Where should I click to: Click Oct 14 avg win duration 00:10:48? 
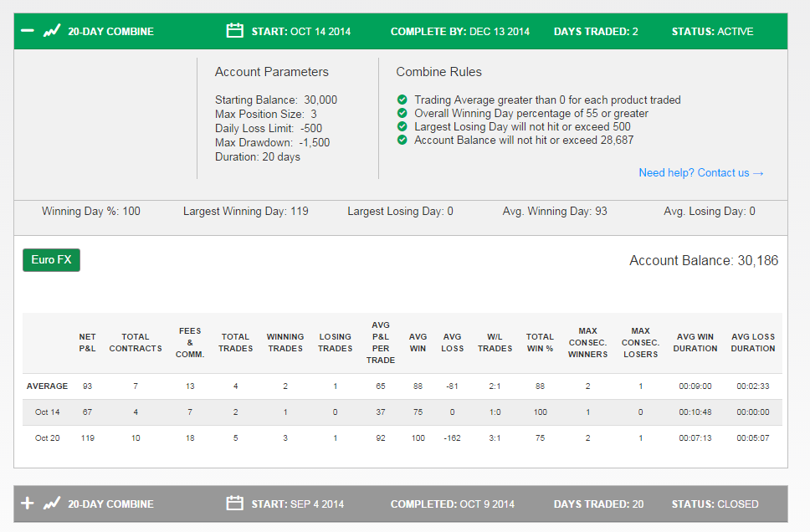pos(695,412)
